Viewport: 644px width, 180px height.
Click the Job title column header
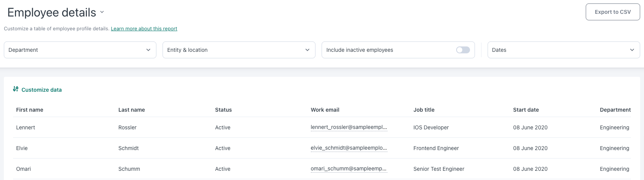pyautogui.click(x=424, y=110)
